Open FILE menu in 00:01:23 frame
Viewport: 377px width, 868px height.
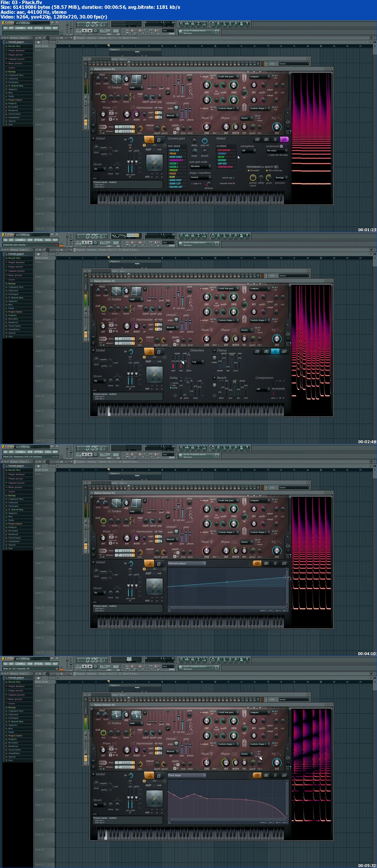point(5,28)
